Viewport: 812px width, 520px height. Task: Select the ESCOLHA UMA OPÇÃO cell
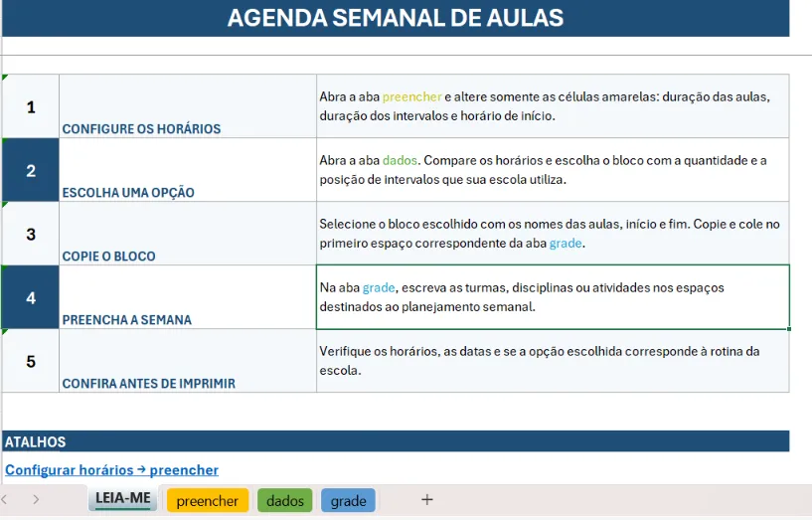pos(188,170)
